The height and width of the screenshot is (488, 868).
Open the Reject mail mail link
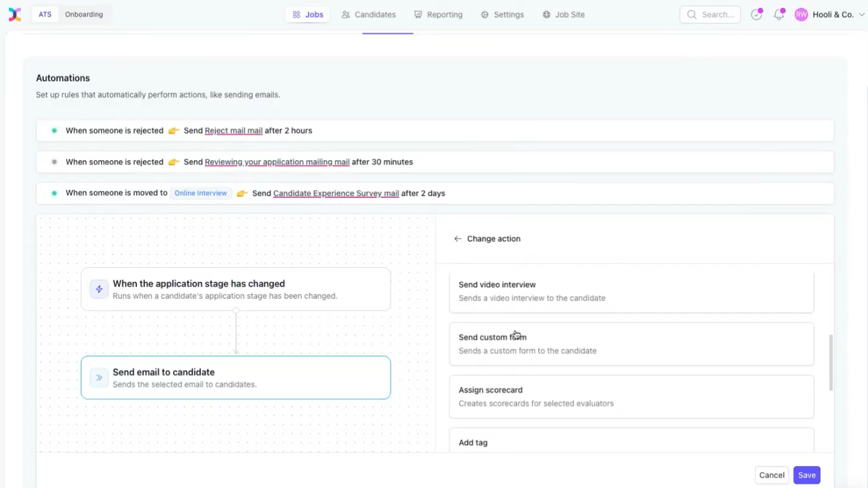(234, 130)
